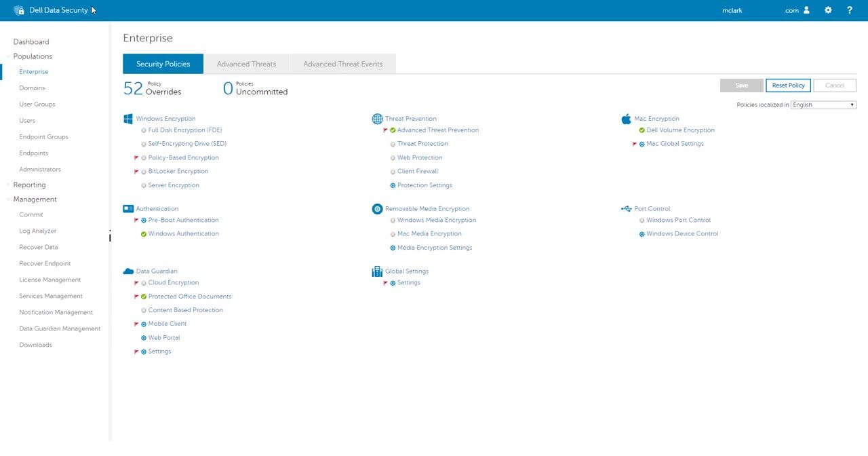Toggle the Self-Encrypting Drive (SED) status dot
The image size is (868, 456).
[144, 144]
